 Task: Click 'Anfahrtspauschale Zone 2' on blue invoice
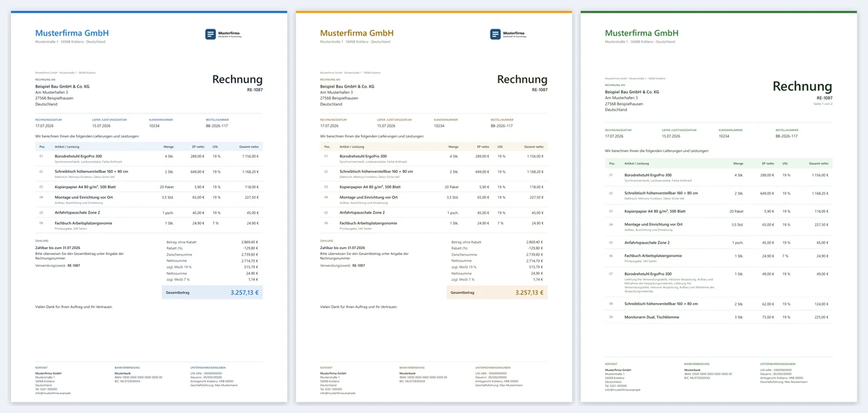pyautogui.click(x=77, y=212)
